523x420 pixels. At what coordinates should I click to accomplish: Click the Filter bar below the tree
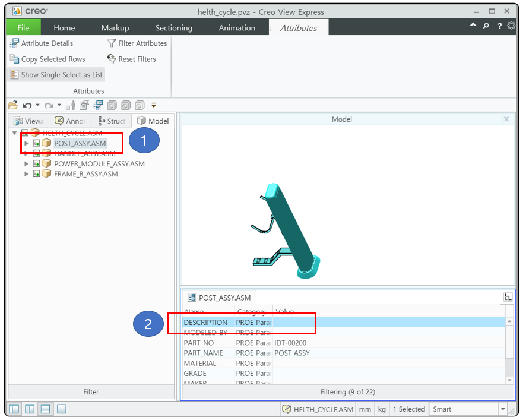point(91,392)
